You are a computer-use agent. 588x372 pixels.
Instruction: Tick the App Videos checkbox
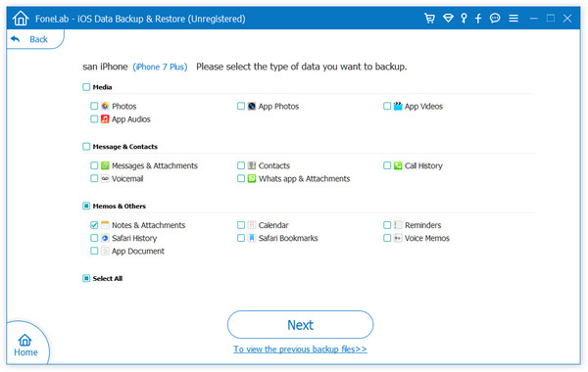[x=387, y=106]
